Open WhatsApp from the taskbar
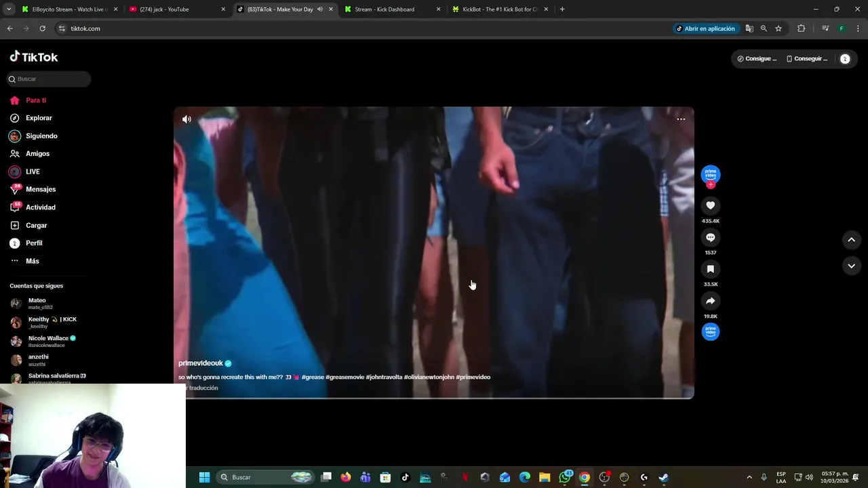 click(565, 477)
